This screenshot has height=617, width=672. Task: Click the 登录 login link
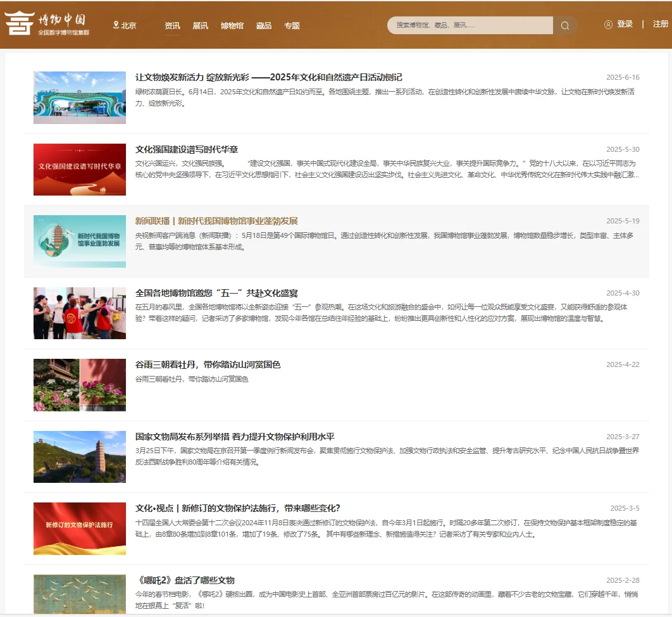[x=625, y=25]
